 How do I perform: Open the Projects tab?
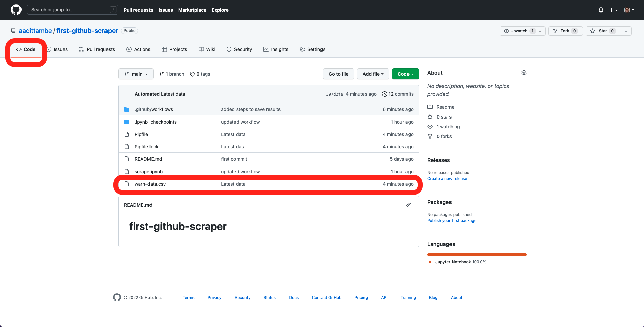pos(174,49)
